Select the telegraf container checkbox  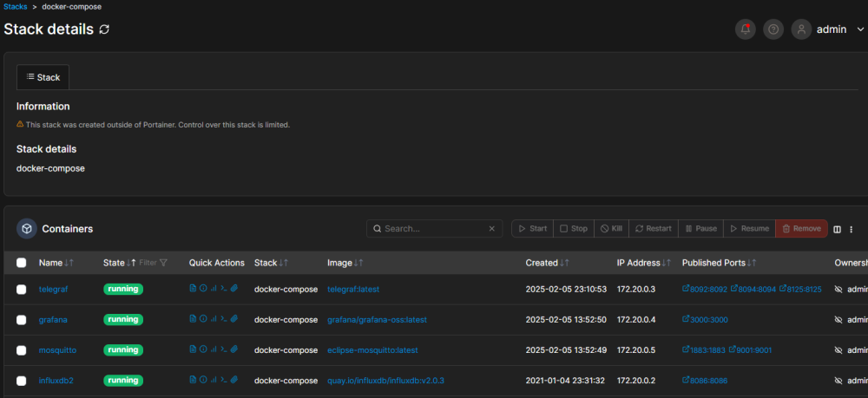coord(22,289)
